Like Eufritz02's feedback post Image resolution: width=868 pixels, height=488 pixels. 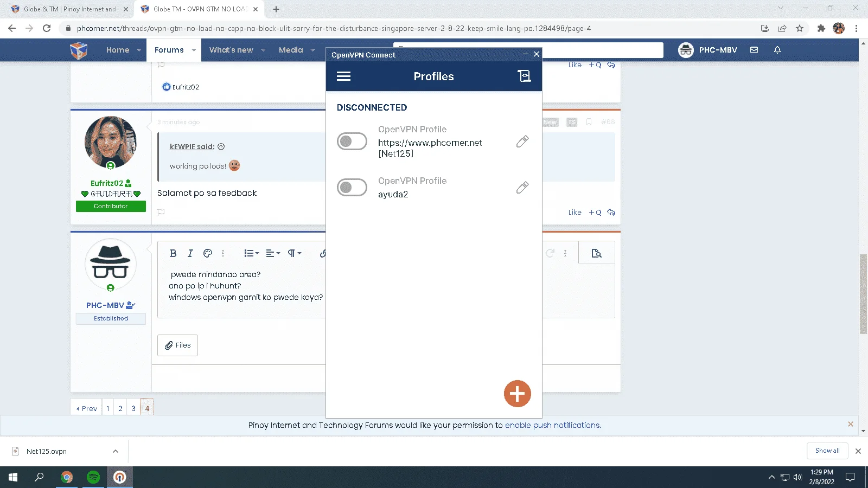575,213
